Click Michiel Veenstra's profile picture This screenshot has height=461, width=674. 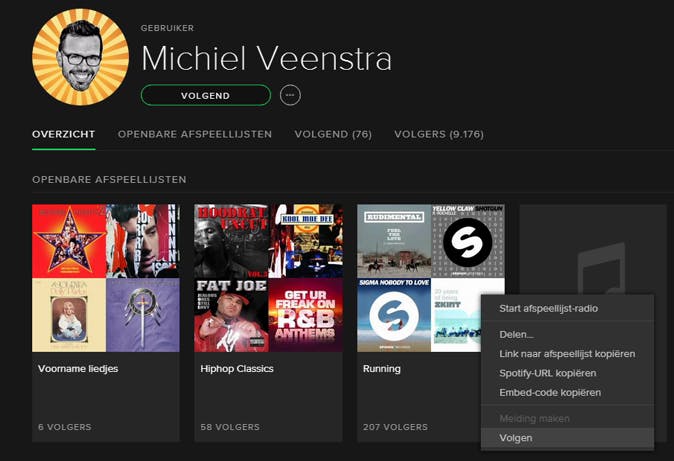click(80, 56)
